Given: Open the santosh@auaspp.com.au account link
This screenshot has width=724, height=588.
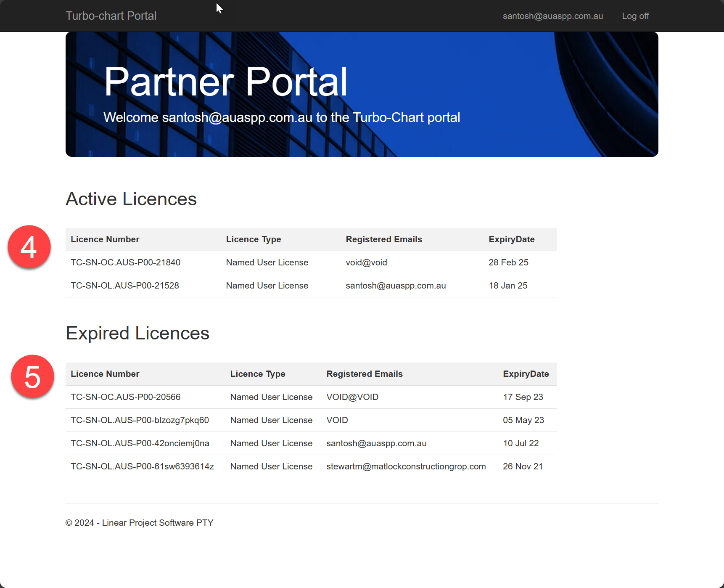Looking at the screenshot, I should pyautogui.click(x=552, y=16).
